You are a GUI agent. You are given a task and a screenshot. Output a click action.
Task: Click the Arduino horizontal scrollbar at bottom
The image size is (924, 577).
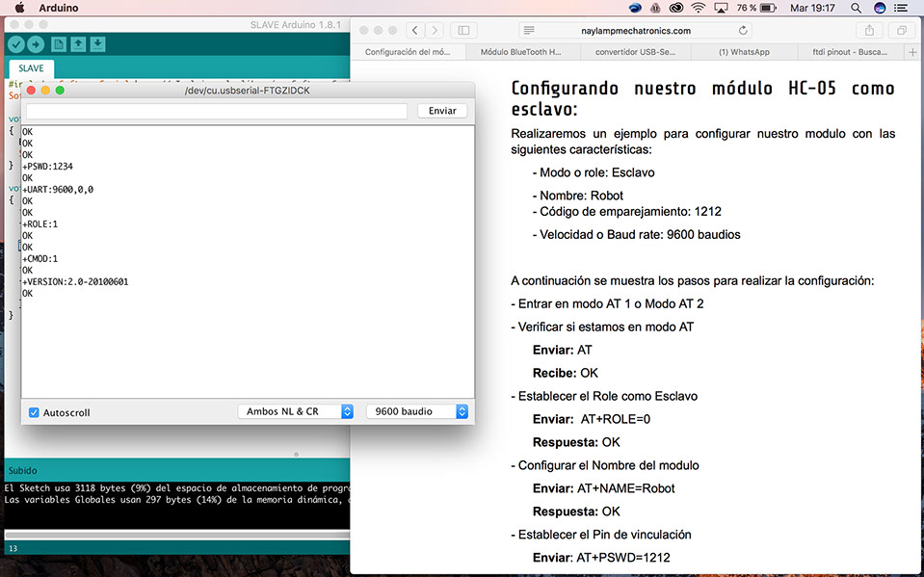coord(176,536)
